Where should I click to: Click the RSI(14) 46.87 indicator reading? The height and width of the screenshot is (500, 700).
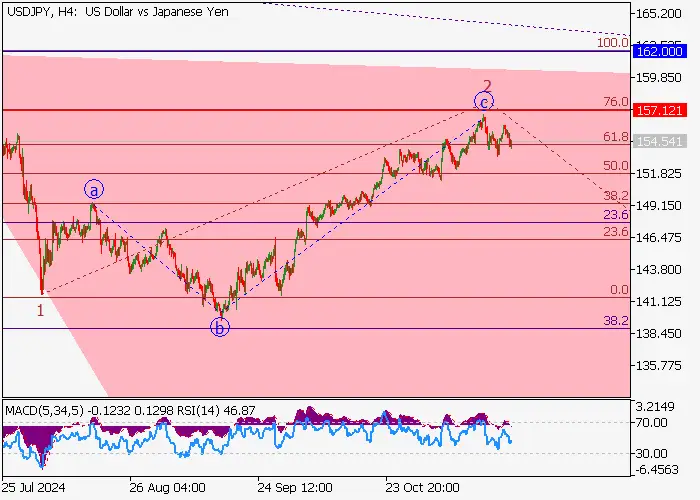[x=216, y=410]
